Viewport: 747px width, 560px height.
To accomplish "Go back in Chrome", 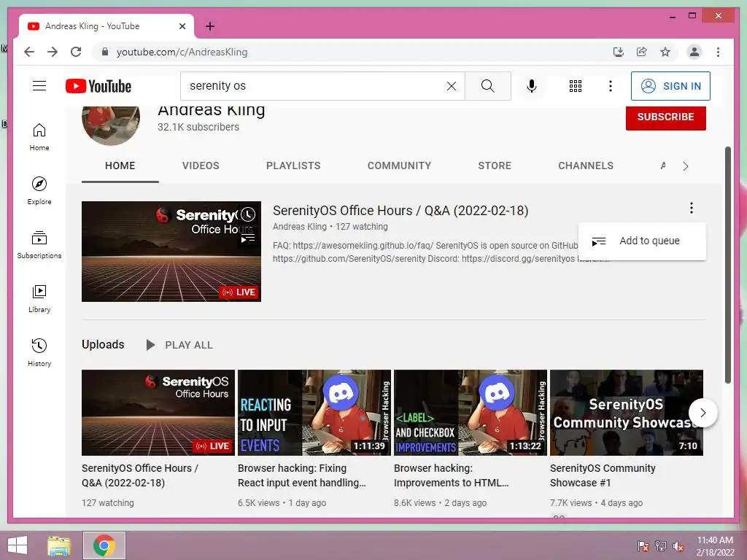I will [29, 52].
